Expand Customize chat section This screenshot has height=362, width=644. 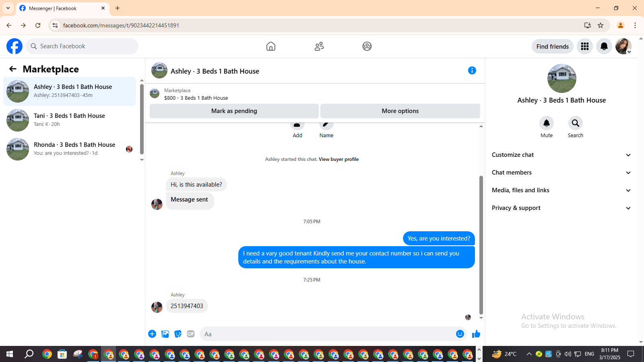coord(561,155)
